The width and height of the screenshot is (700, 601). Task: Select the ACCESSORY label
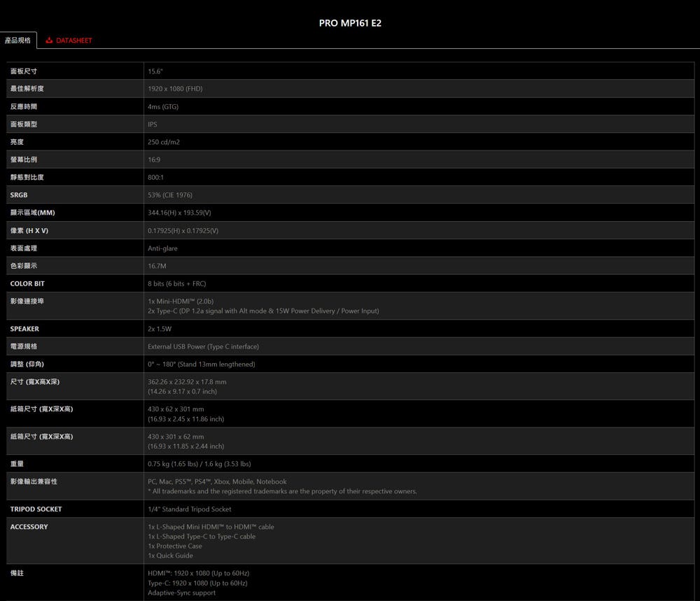(29, 527)
